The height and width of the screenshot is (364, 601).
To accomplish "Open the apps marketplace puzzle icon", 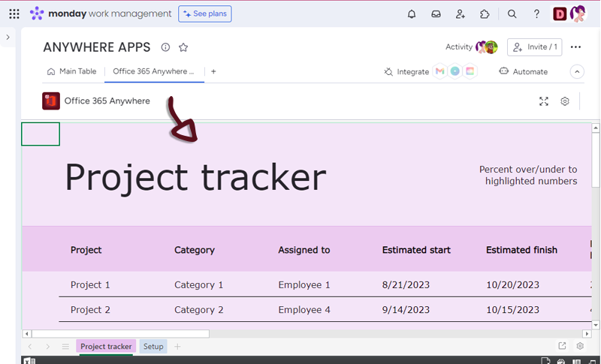I will pyautogui.click(x=485, y=14).
